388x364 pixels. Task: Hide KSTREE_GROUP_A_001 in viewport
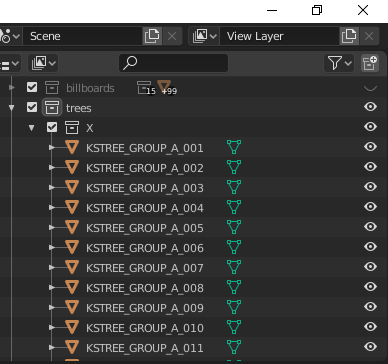[371, 147]
